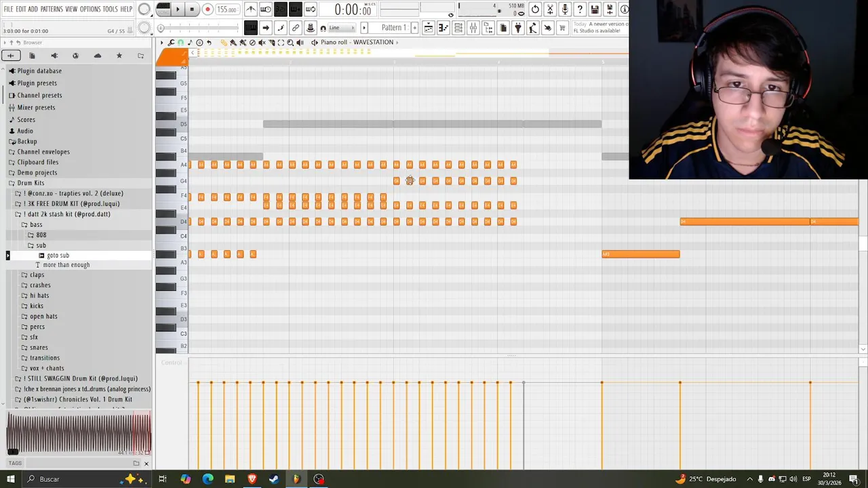Toggle the recording countdown icon

(280, 9)
